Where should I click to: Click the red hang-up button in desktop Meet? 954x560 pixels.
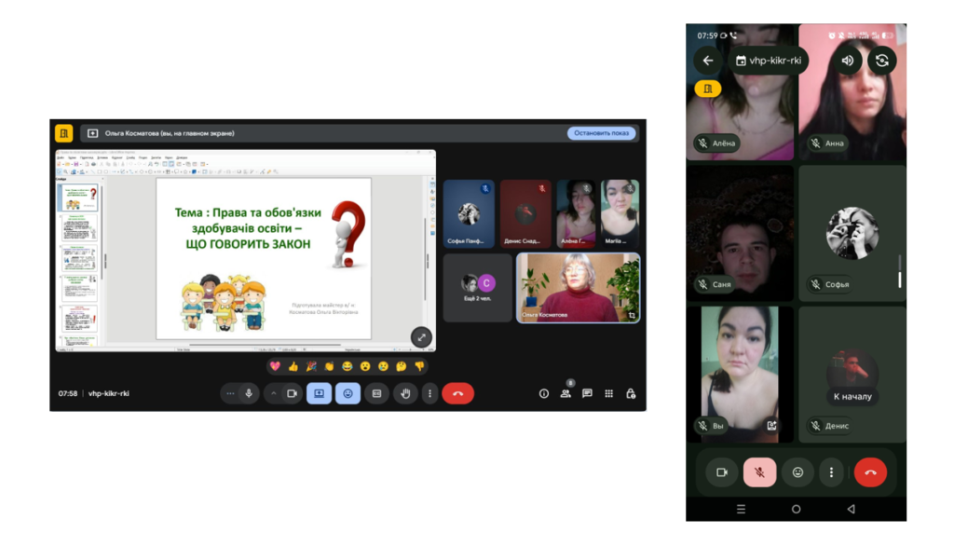click(457, 393)
